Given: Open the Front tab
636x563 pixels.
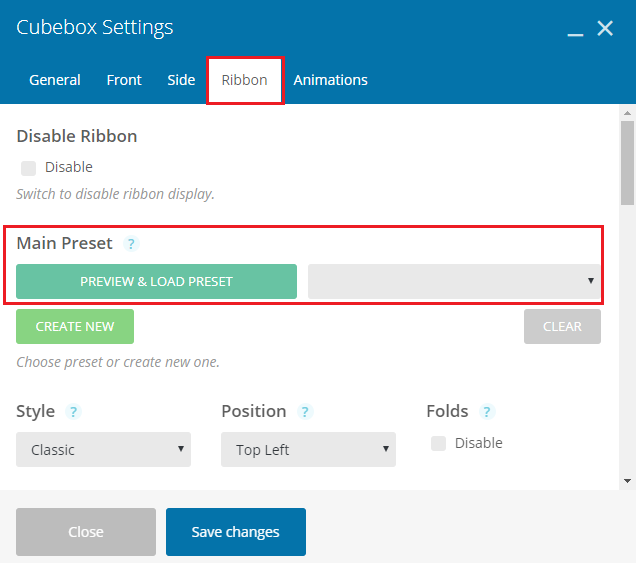Looking at the screenshot, I should (x=124, y=80).
